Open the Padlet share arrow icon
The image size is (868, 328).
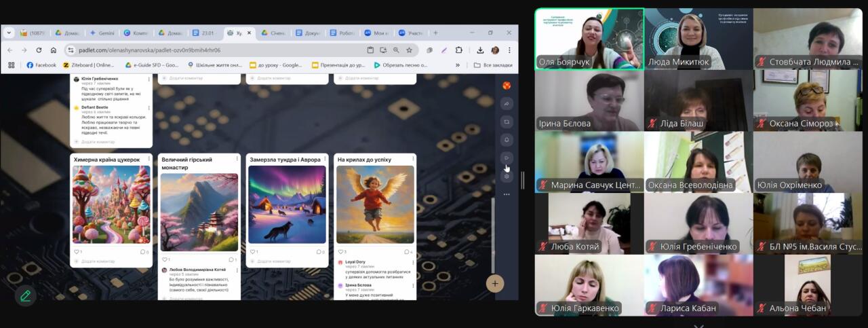(x=507, y=104)
